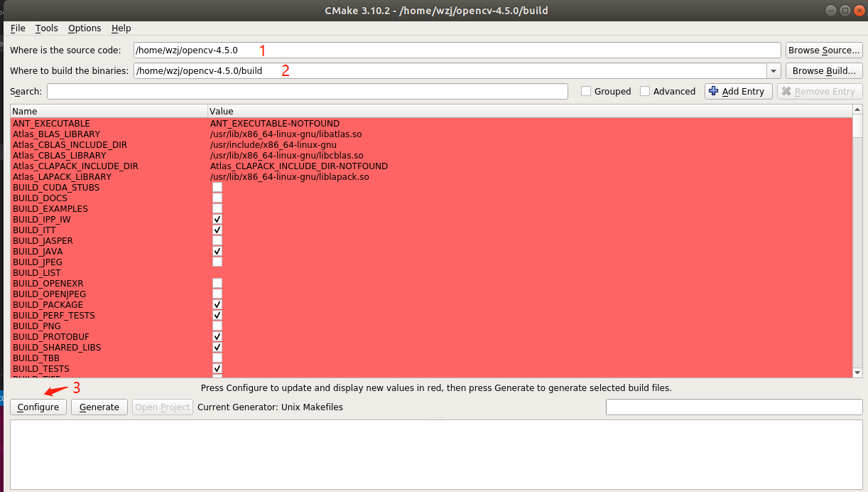The width and height of the screenshot is (868, 492).
Task: Click the plus icon on Add Entry
Action: (714, 91)
